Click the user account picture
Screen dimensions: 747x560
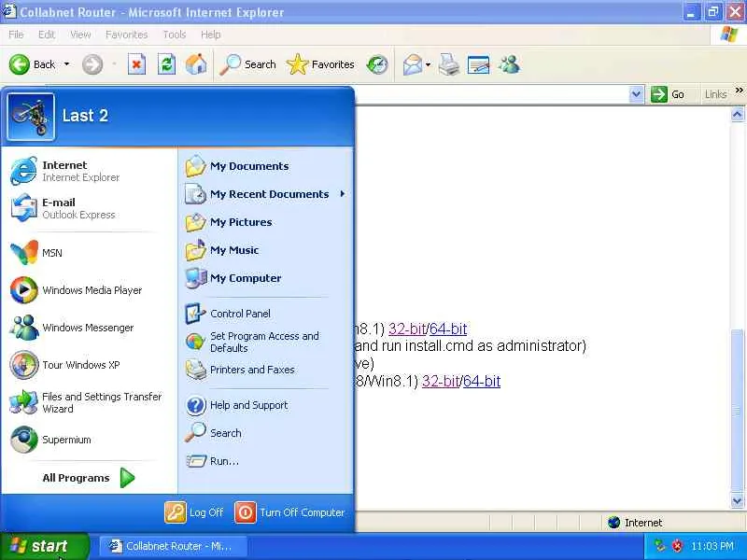coord(31,117)
